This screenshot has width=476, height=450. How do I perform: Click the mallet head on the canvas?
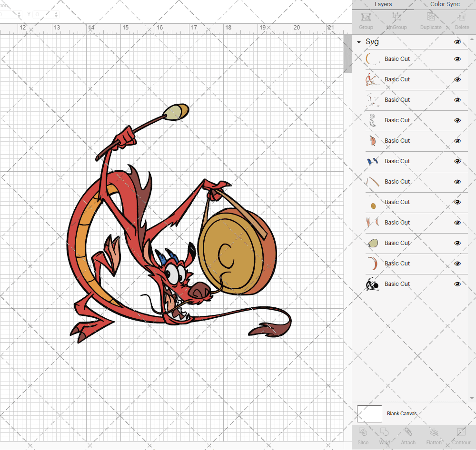coord(176,112)
